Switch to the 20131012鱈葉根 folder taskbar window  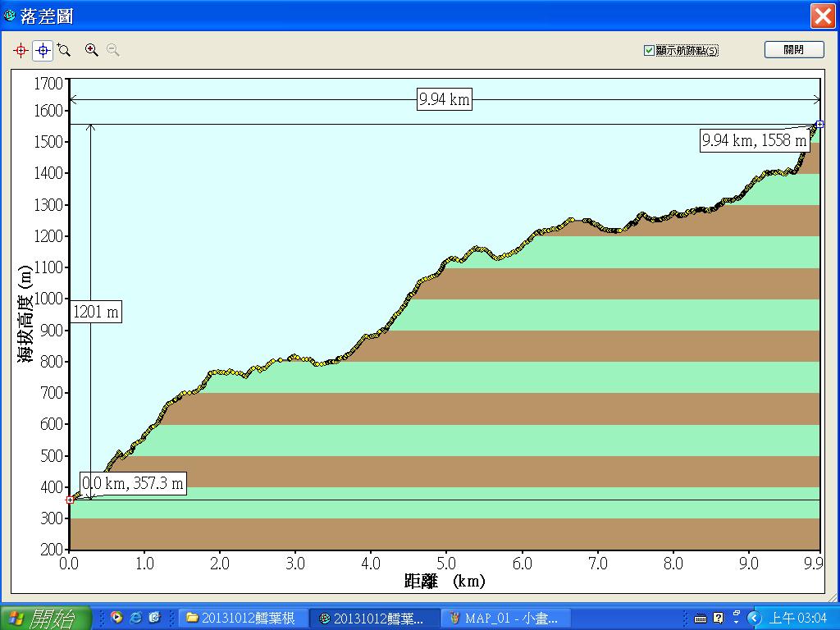243,619
